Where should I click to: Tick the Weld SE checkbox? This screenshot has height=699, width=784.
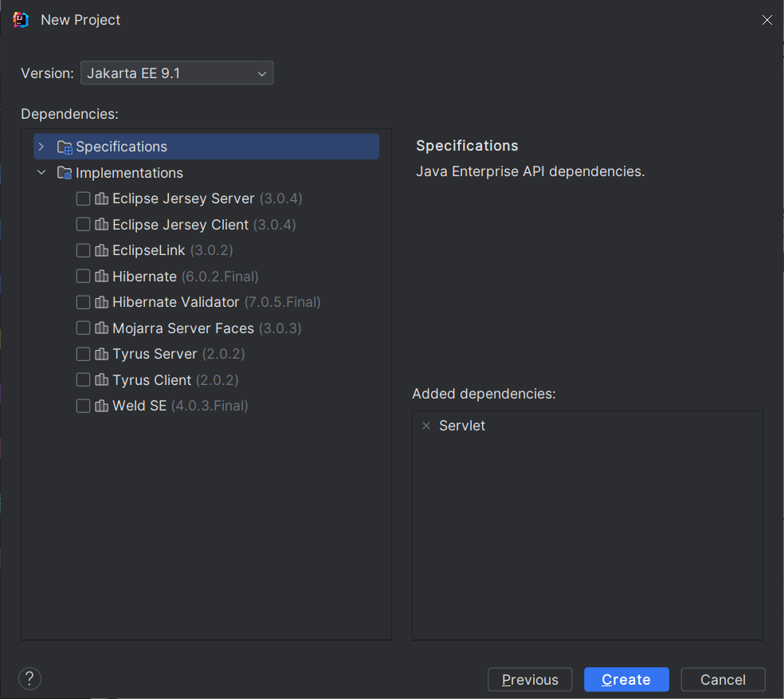coord(83,406)
